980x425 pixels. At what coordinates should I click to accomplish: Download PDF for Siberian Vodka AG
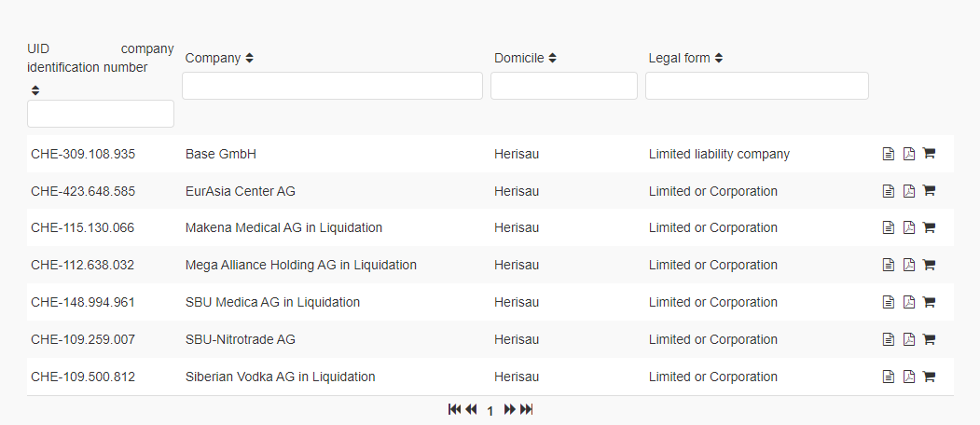tap(909, 377)
